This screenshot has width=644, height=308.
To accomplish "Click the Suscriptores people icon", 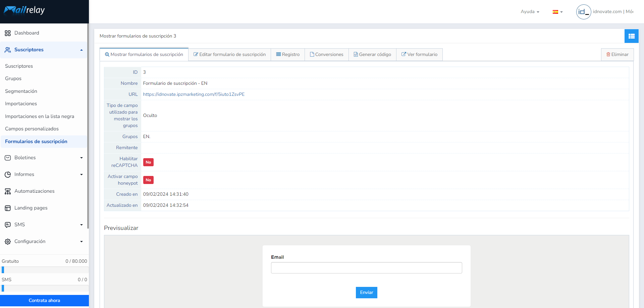I will (x=8, y=50).
